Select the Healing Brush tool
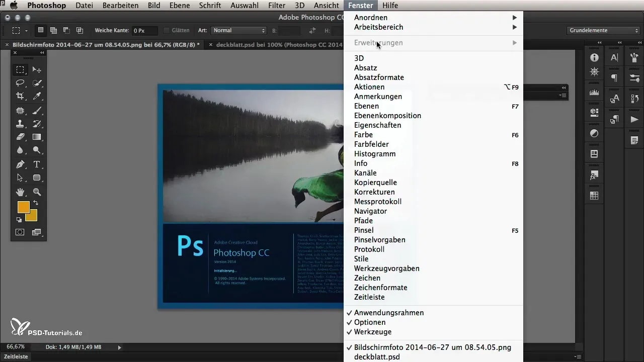 tap(20, 110)
